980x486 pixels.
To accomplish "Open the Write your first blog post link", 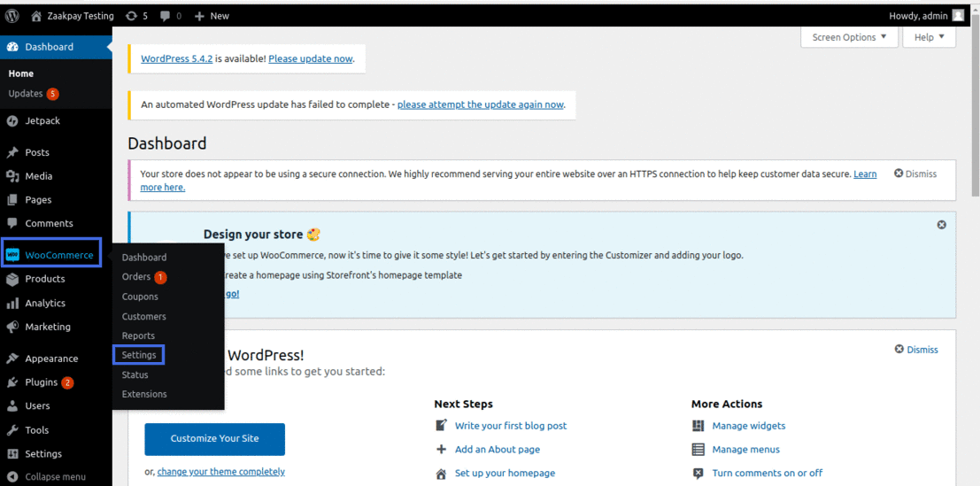I will point(511,426).
